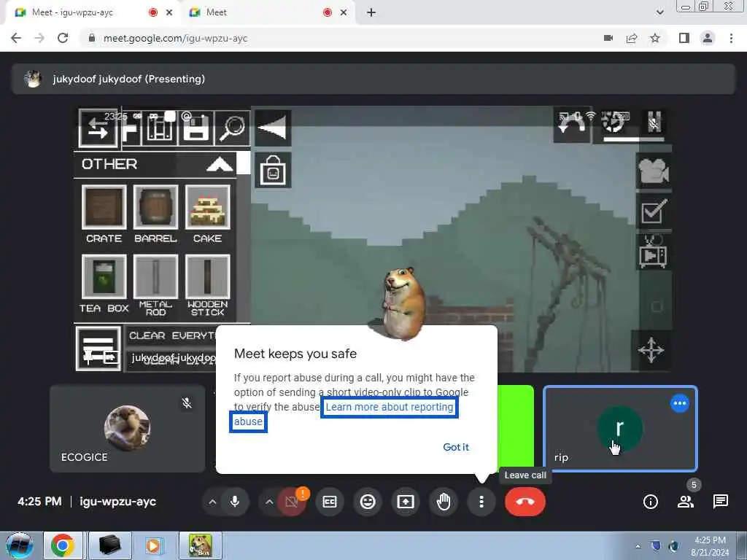Turn on the camera button with warning badge

pyautogui.click(x=292, y=502)
